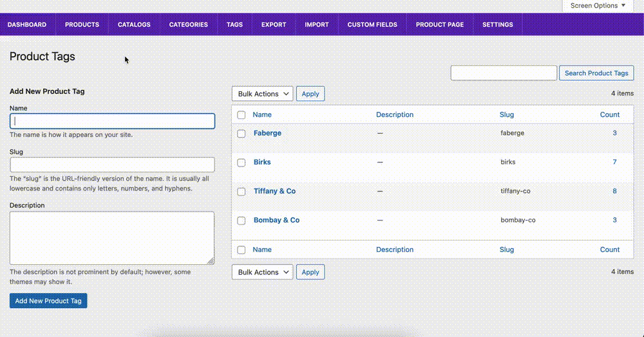This screenshot has height=337, width=644.
Task: Switch to the Tags menu
Action: (234, 24)
